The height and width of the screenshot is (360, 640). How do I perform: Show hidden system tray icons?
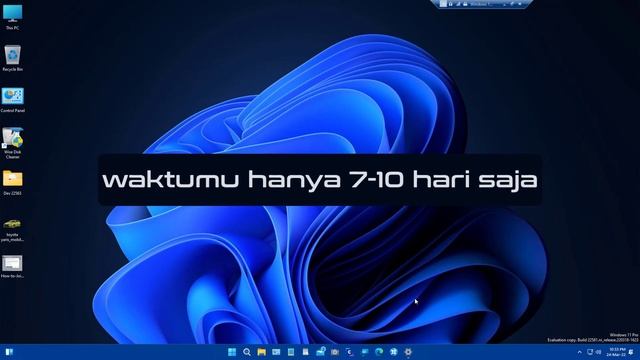coord(579,352)
